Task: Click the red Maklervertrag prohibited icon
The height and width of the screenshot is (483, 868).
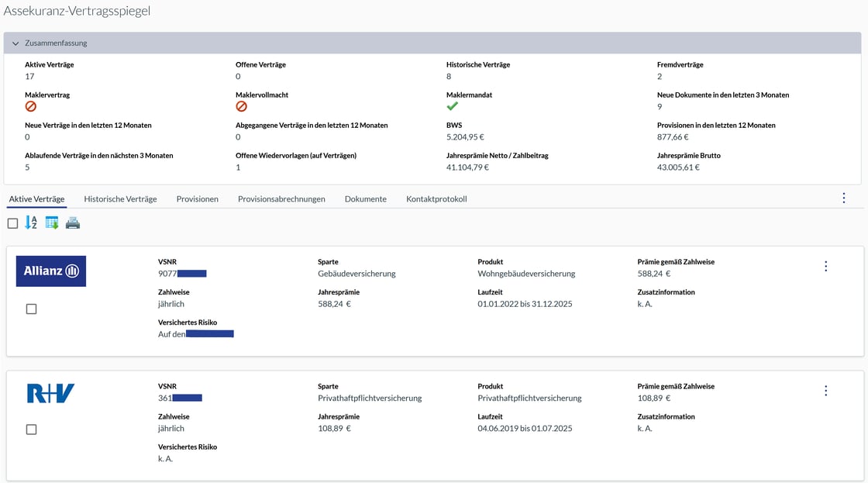Action: coord(31,106)
